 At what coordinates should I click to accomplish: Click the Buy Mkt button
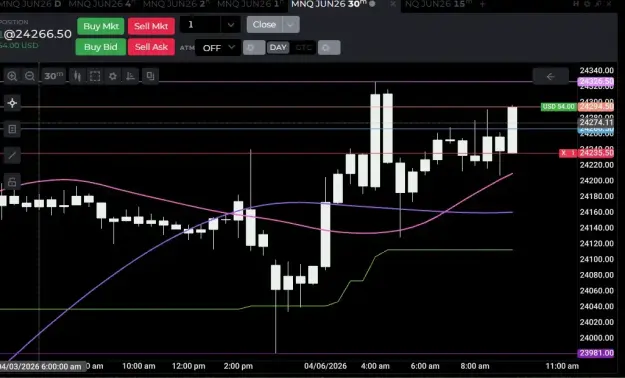pyautogui.click(x=101, y=26)
